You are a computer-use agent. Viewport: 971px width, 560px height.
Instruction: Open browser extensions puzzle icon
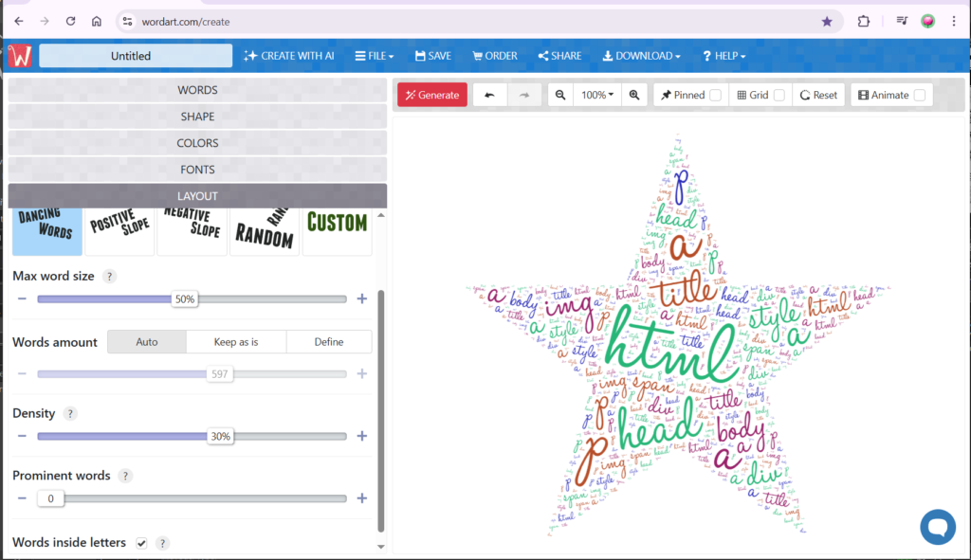tap(864, 21)
